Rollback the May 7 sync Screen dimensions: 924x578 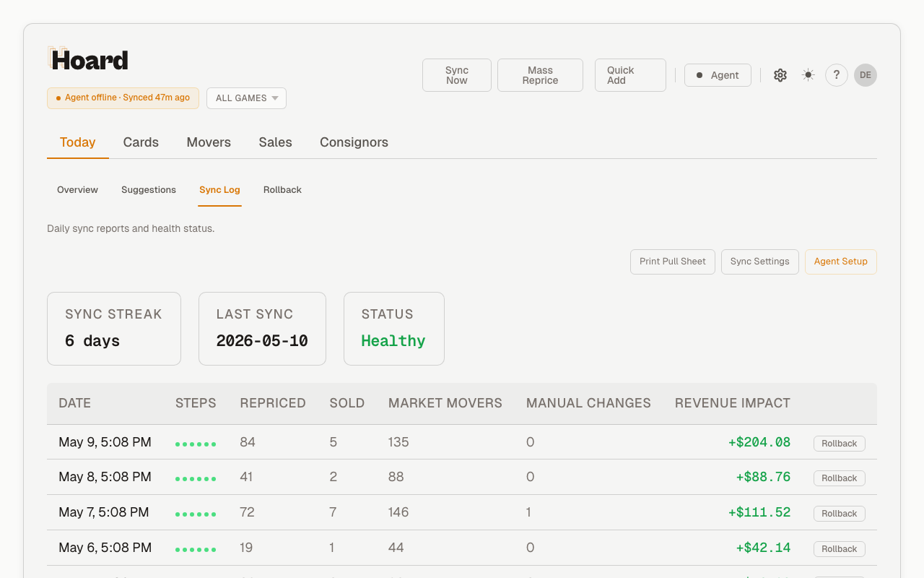coord(840,514)
